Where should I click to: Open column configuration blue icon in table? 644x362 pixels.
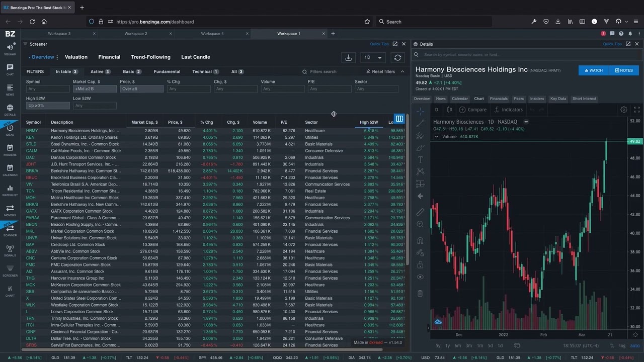point(399,119)
